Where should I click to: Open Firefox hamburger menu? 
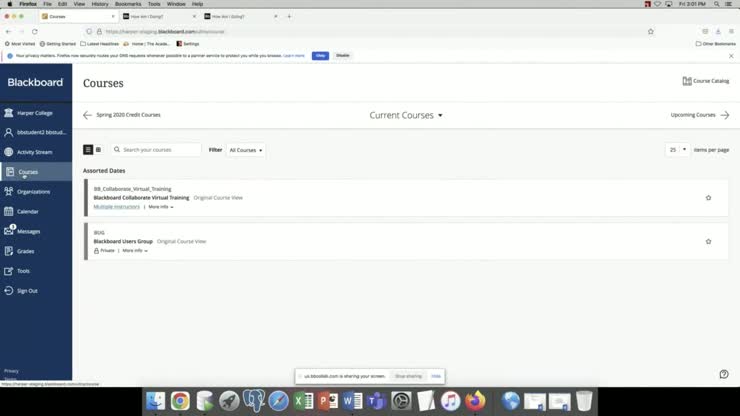(x=731, y=32)
